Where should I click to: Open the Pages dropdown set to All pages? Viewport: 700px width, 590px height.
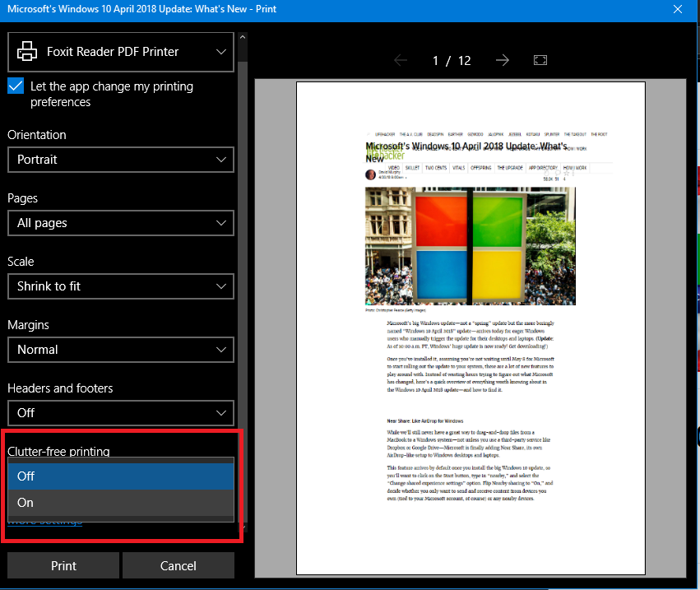120,223
